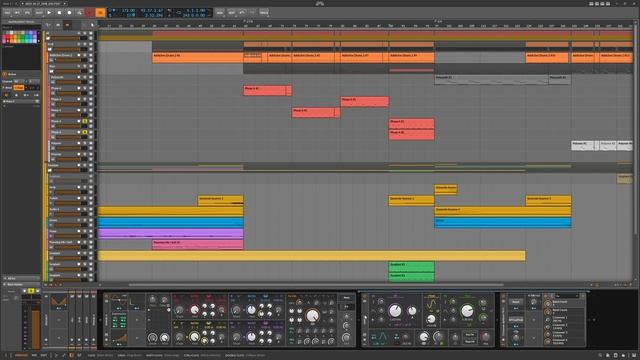Open the FILE menu button in the header
640x360 pixels.
pyautogui.click(x=7, y=13)
